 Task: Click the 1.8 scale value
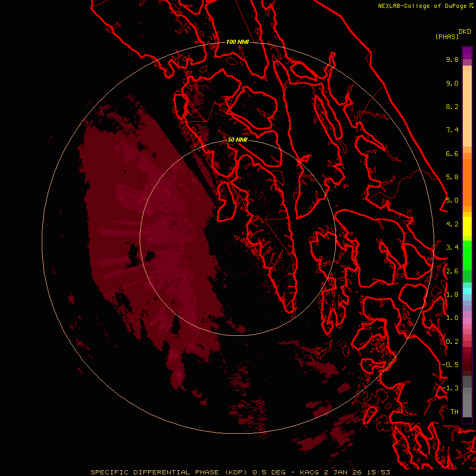pos(452,295)
